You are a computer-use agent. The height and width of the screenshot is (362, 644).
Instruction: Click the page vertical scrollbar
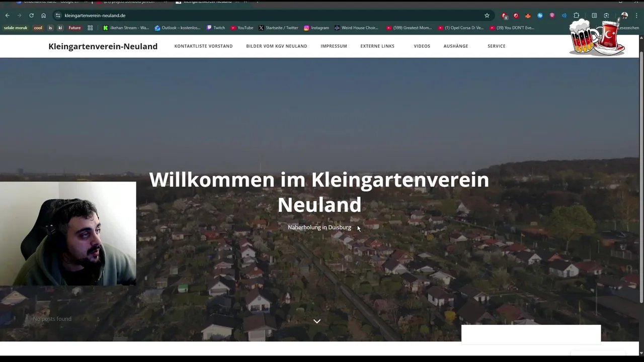point(641,176)
